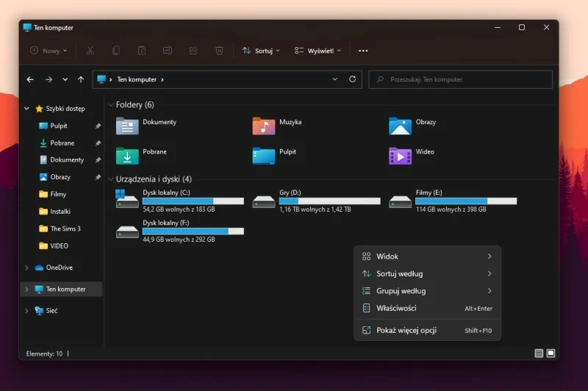Image resolution: width=588 pixels, height=391 pixels.
Task: Click the Nowy button
Action: pyautogui.click(x=49, y=51)
